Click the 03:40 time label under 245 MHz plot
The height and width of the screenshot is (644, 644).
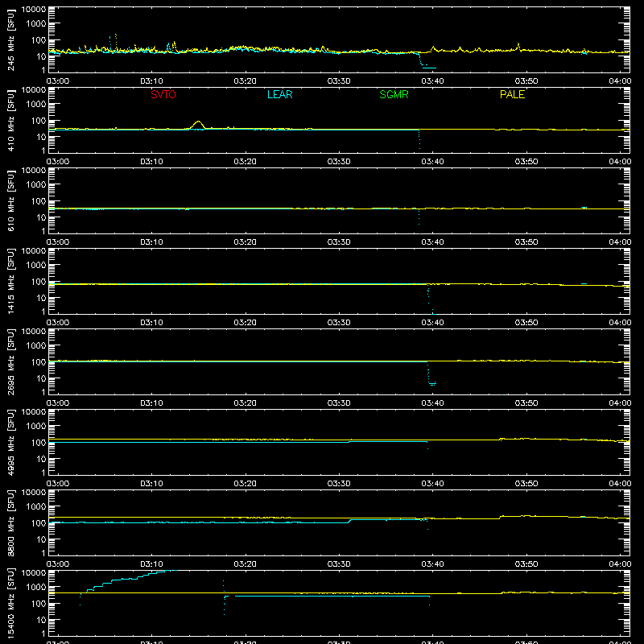coord(432,81)
